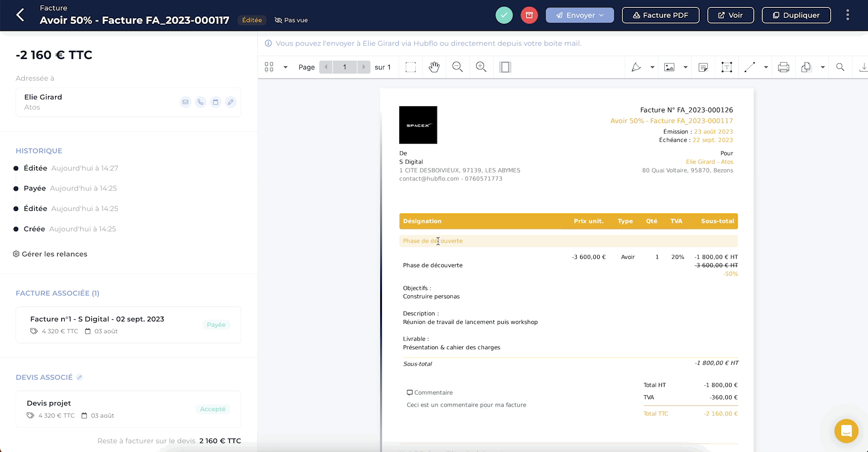Click the Accepté status badge on devis
The height and width of the screenshot is (452, 868).
pos(213,409)
